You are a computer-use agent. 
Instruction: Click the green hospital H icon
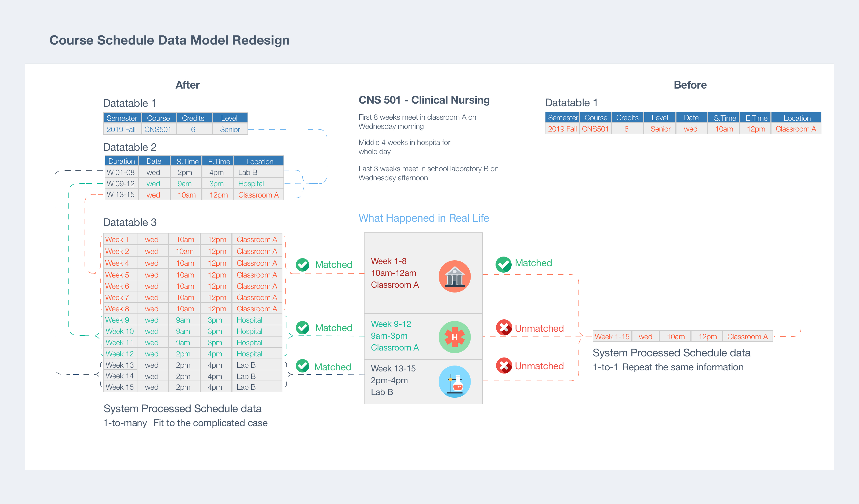(454, 337)
